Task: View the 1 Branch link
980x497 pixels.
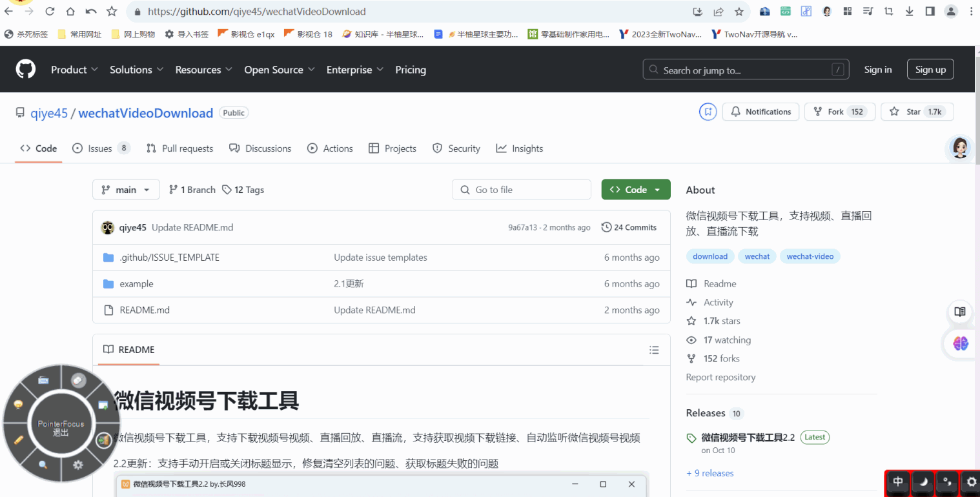Action: [x=192, y=190]
